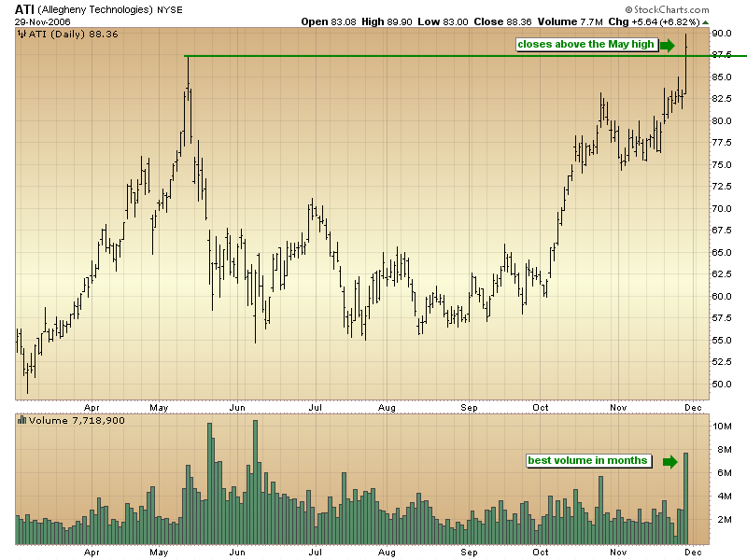The height and width of the screenshot is (560, 747).
Task: Click the Aug label under the volume panel
Action: click(x=387, y=553)
